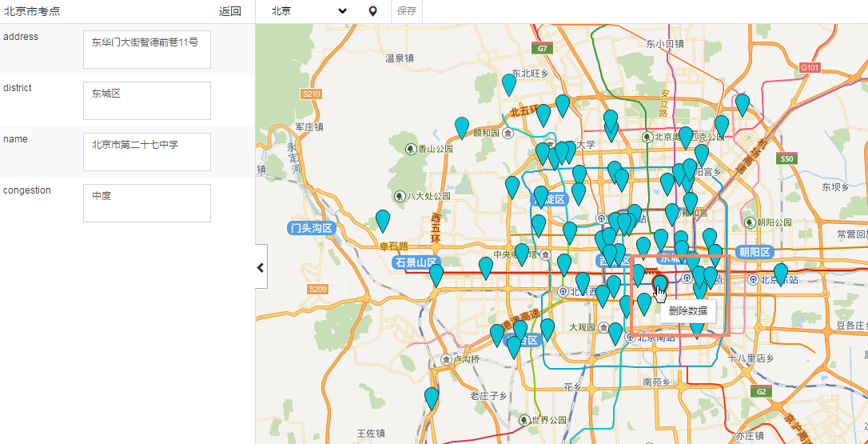Screen dimensions: 868x444
Task: Click the G101 highway shield
Action: [810, 68]
